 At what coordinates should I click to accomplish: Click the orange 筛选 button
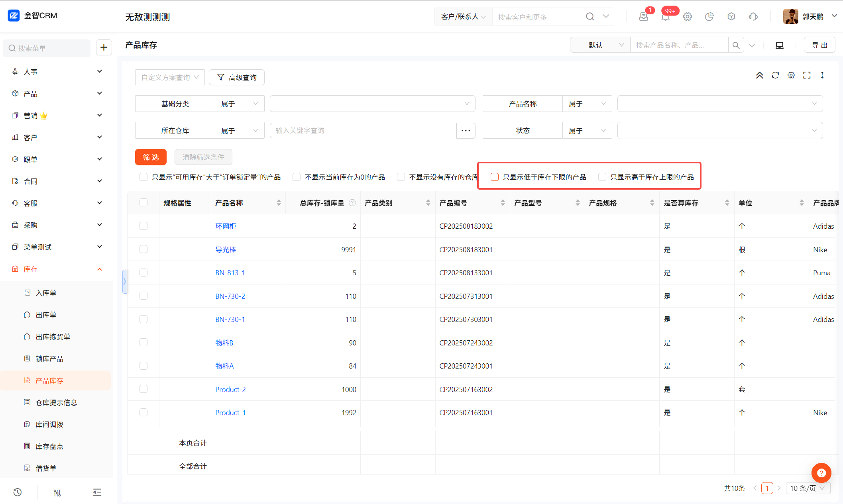151,157
